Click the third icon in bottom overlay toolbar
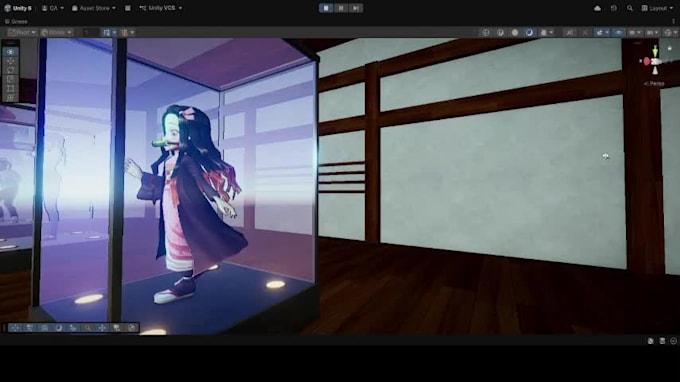This screenshot has height=382, width=680. tap(44, 328)
